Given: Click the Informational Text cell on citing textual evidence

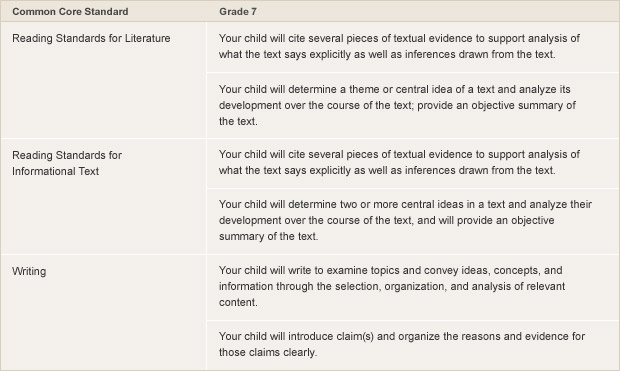Looking at the screenshot, I should tap(412, 163).
